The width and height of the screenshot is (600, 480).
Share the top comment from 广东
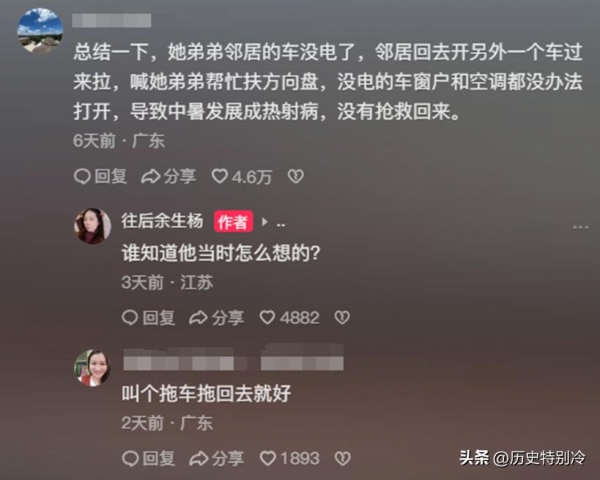point(168,176)
